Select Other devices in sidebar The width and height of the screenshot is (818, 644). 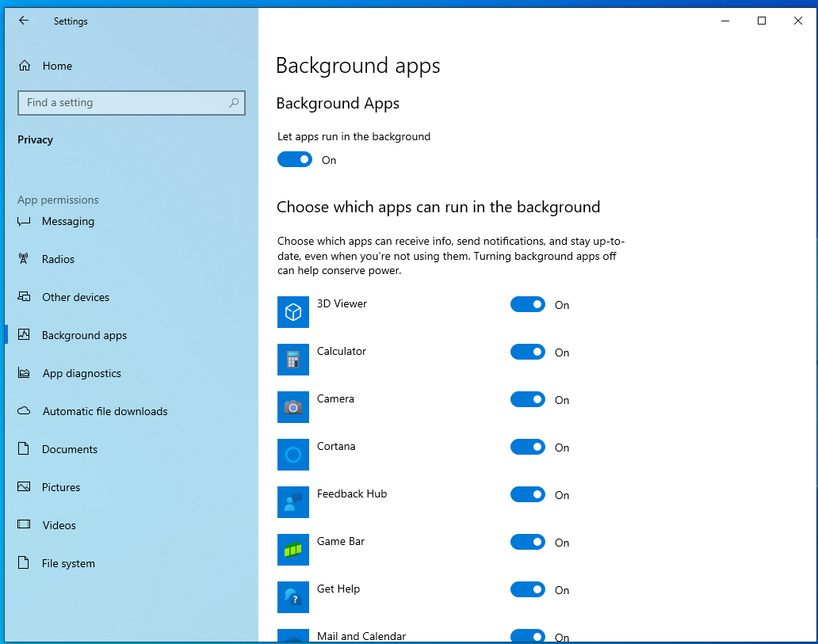point(131,297)
